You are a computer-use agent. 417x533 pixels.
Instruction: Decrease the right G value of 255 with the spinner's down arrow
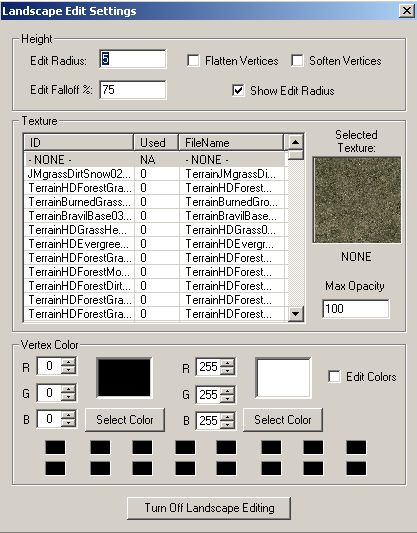tap(227, 398)
